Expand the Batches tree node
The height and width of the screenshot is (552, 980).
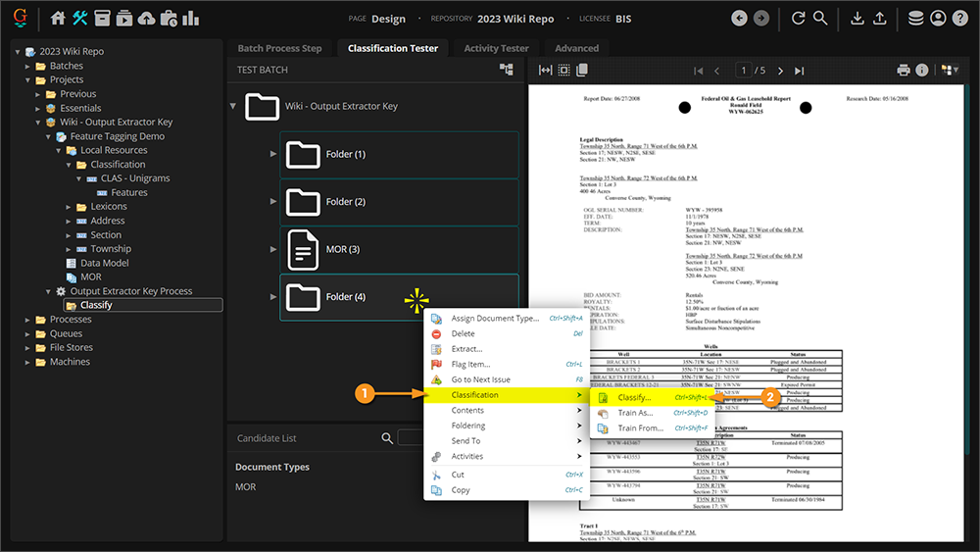(x=29, y=66)
